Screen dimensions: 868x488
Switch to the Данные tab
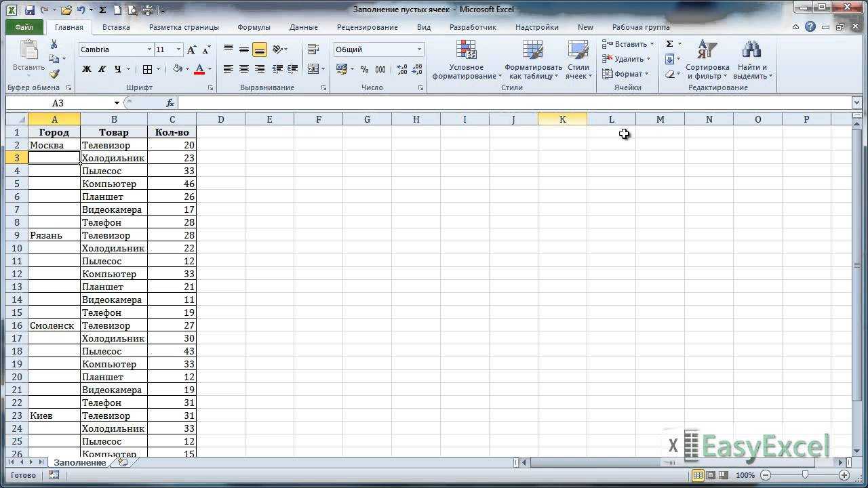point(303,27)
